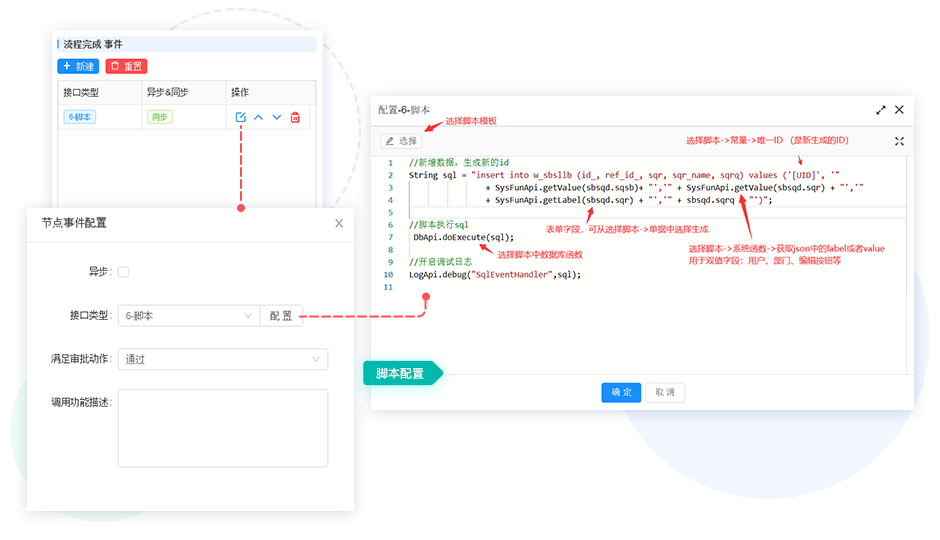940x540 pixels.
Task: Delete the 6-脚本 row with trash icon
Action: point(295,117)
